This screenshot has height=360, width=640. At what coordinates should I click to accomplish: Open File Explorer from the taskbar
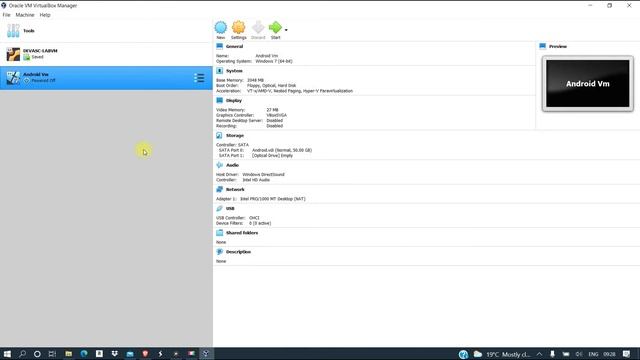pyautogui.click(x=69, y=354)
